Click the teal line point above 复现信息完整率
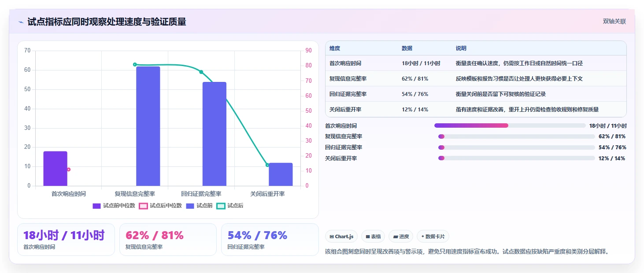The image size is (644, 273). click(135, 65)
